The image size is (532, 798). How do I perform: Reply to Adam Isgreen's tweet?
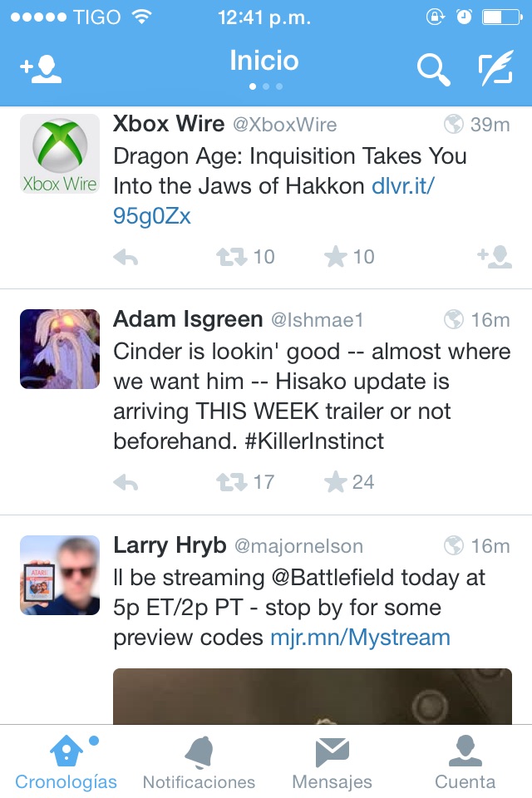tap(126, 482)
